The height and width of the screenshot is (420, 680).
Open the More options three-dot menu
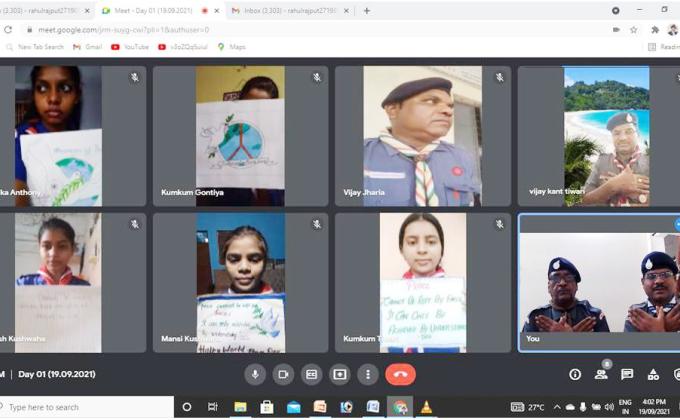click(x=368, y=374)
